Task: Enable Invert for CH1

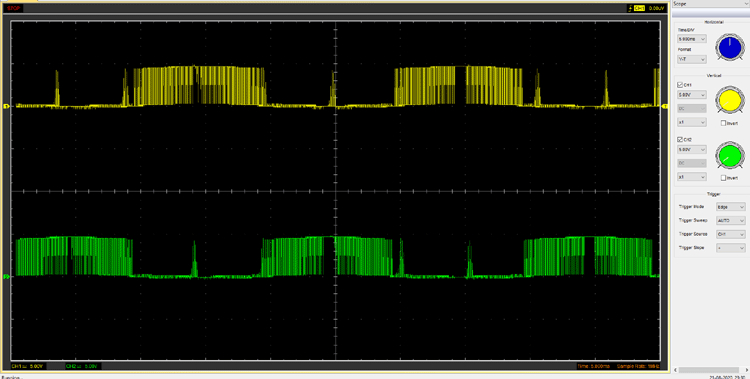Action: [x=723, y=123]
